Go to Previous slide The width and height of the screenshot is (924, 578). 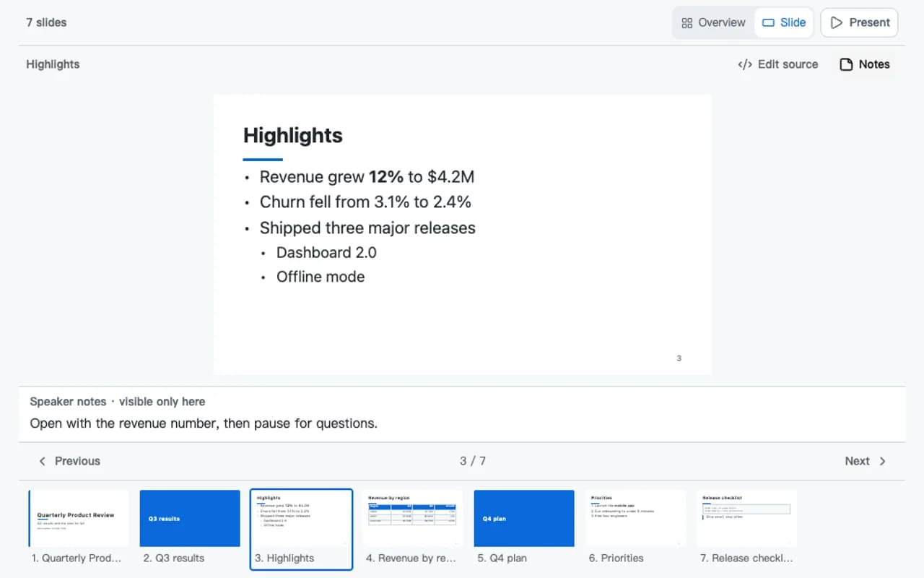pyautogui.click(x=69, y=461)
